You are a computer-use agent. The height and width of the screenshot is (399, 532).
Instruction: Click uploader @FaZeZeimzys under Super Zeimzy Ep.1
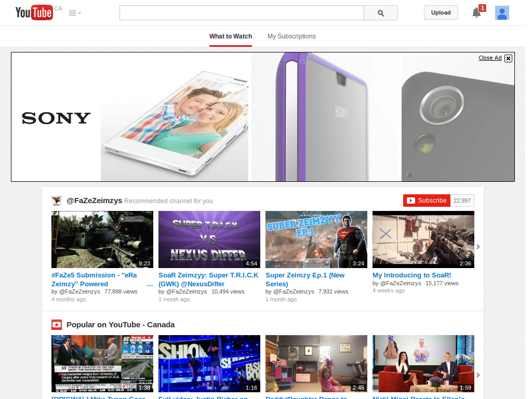click(x=294, y=291)
